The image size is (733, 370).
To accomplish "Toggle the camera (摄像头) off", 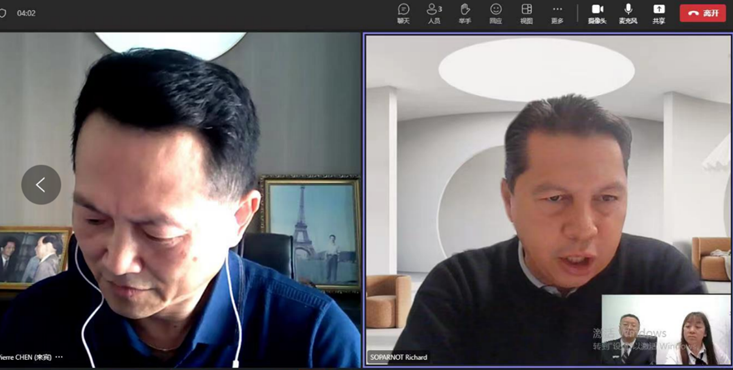I will (x=597, y=13).
